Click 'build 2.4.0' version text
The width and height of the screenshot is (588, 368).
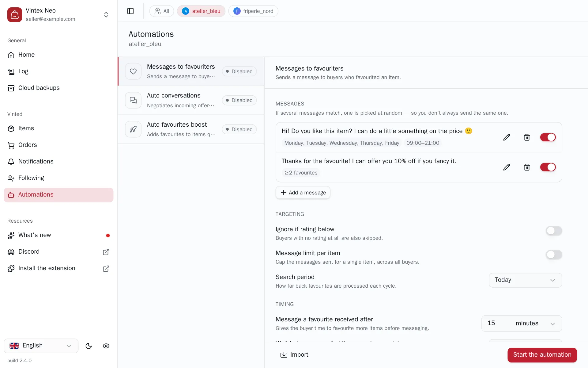[x=19, y=361]
